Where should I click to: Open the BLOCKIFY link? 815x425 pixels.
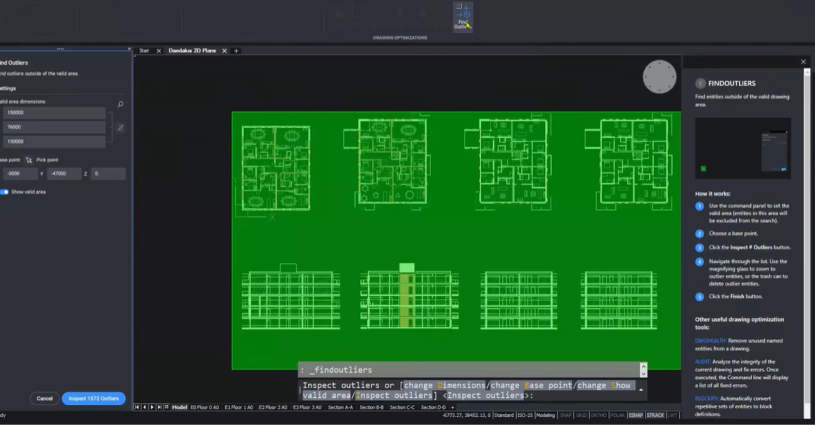click(x=706, y=399)
